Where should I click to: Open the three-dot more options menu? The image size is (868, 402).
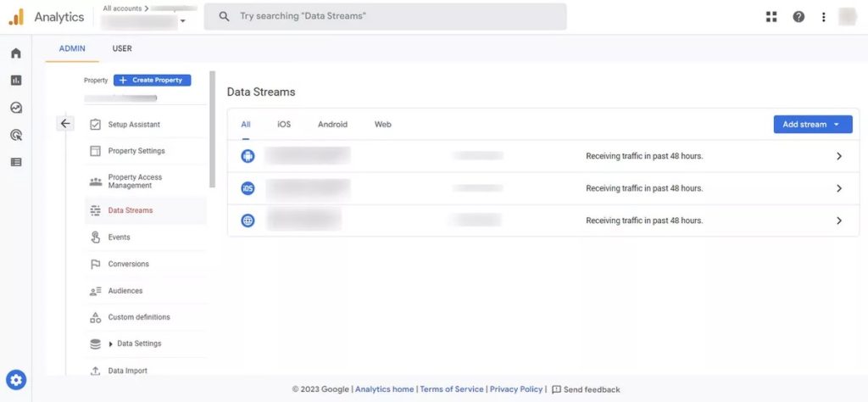(823, 17)
